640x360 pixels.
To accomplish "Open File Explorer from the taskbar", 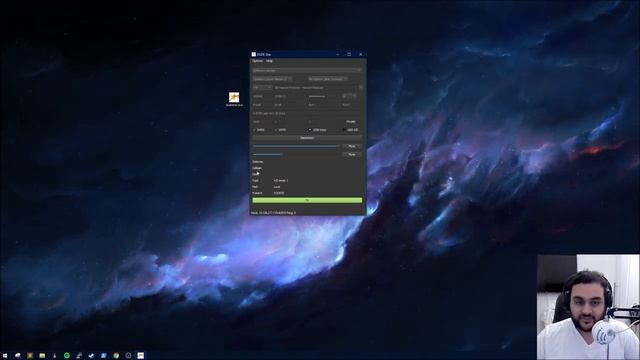I will tap(42, 356).
